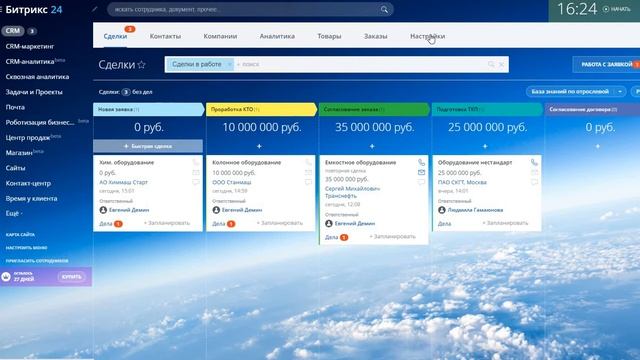Open Сквозная аналитика in sidebar
Image resolution: width=640 pixels, height=360 pixels.
pos(37,77)
